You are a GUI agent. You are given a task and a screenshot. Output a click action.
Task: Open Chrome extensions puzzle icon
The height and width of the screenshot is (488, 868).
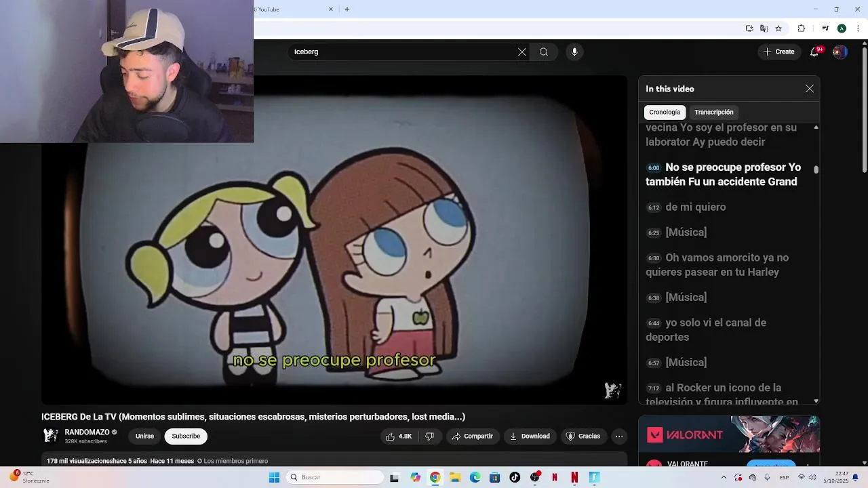801,28
